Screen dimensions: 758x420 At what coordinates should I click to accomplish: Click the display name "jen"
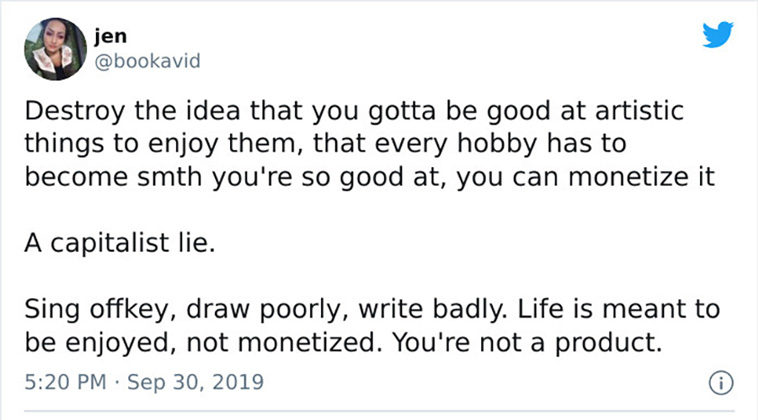[x=111, y=36]
